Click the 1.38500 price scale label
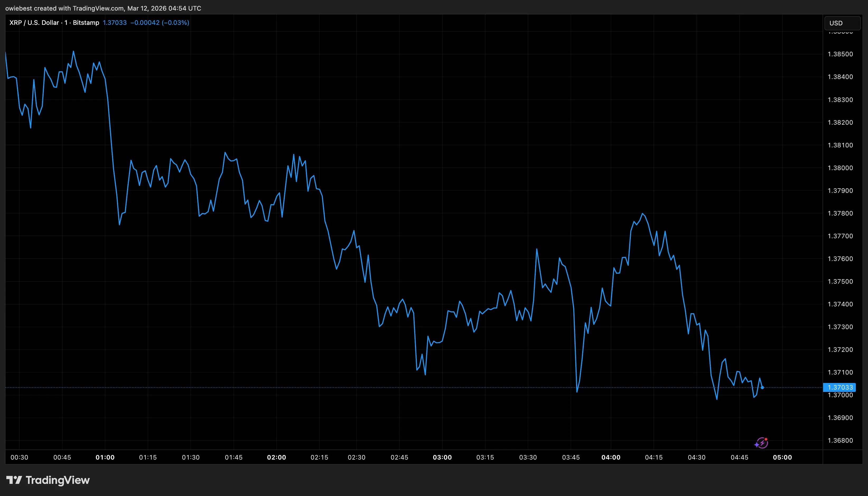868x496 pixels. pos(840,54)
